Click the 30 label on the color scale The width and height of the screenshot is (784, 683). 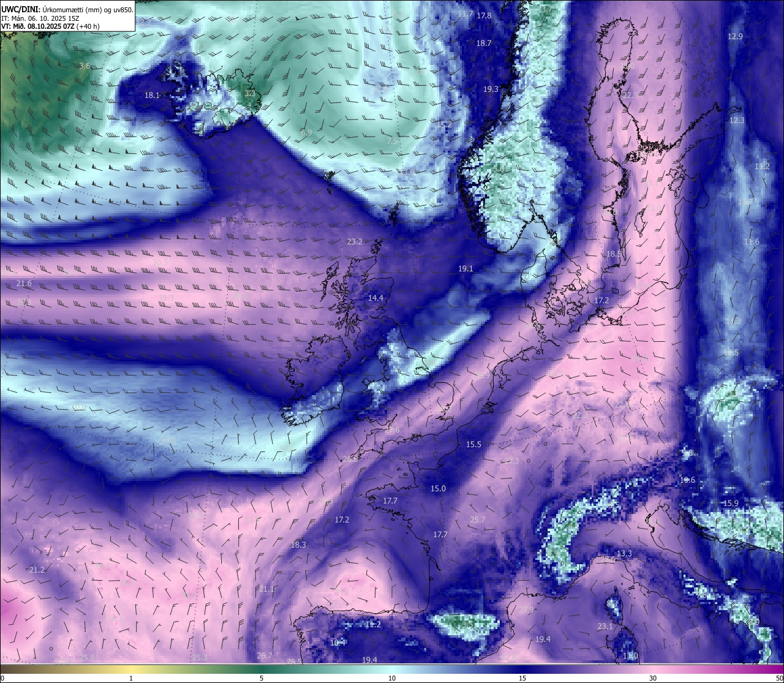tap(653, 678)
